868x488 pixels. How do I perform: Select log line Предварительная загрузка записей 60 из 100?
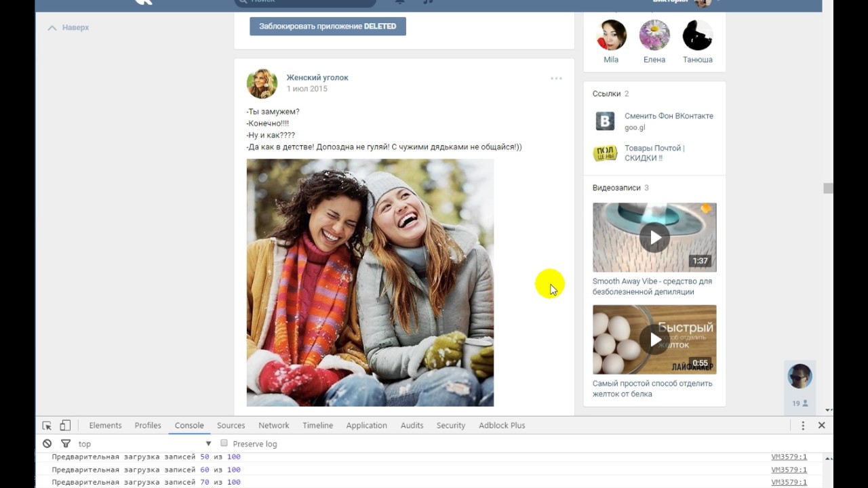[x=146, y=470]
